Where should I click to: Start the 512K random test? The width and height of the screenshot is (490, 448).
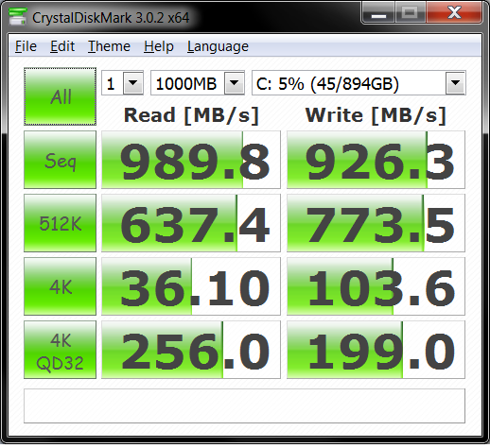(x=60, y=223)
